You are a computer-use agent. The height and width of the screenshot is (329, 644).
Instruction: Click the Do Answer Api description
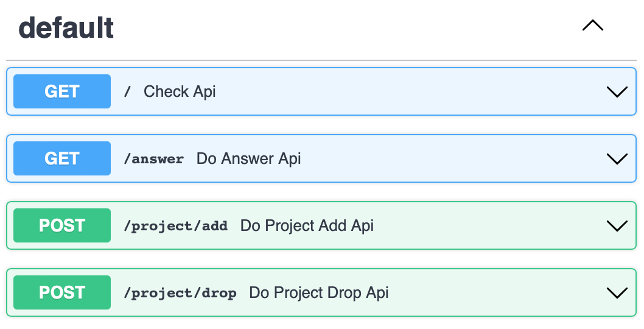point(248,158)
